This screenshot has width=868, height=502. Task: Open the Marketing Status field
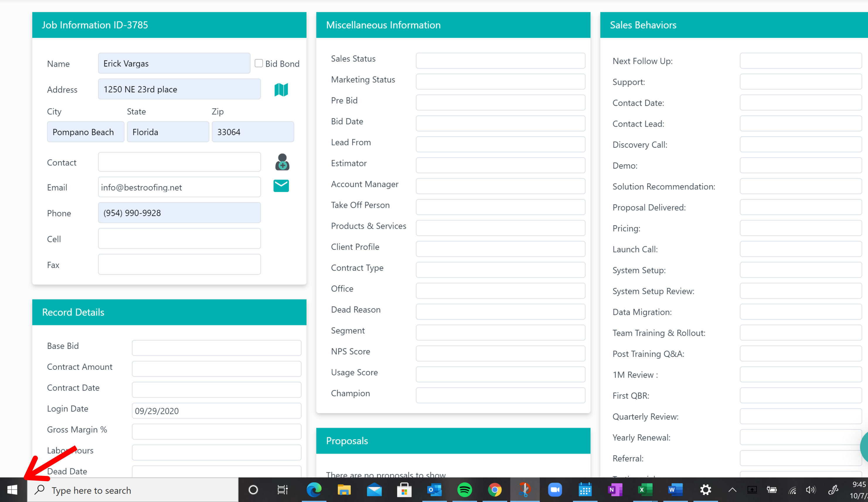tap(500, 82)
